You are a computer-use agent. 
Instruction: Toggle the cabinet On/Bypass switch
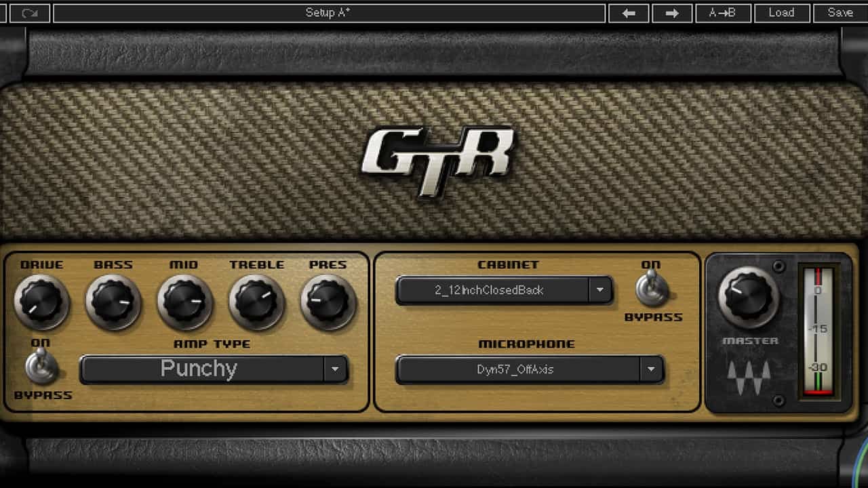(x=652, y=288)
